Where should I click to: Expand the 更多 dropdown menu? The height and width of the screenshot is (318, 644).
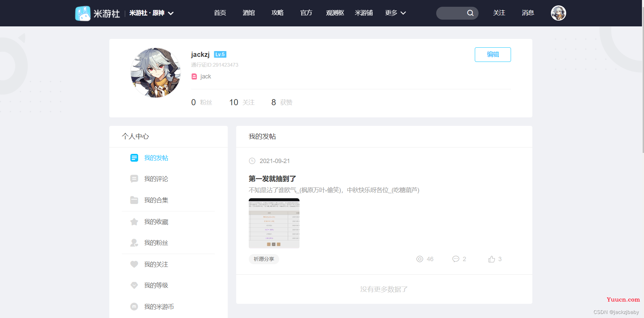click(x=395, y=13)
